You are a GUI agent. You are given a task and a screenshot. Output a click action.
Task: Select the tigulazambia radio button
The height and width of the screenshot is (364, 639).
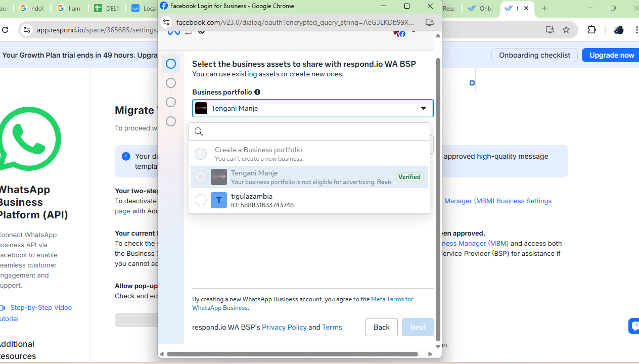[201, 200]
